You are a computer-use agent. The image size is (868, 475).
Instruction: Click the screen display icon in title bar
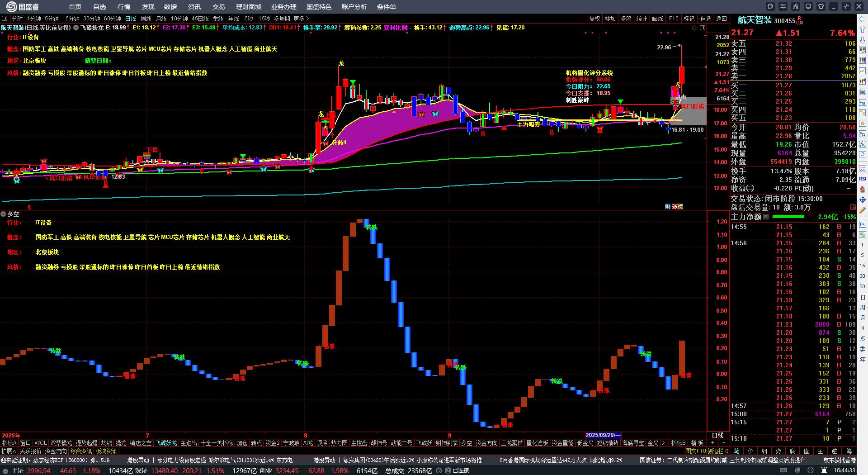[x=808, y=6]
